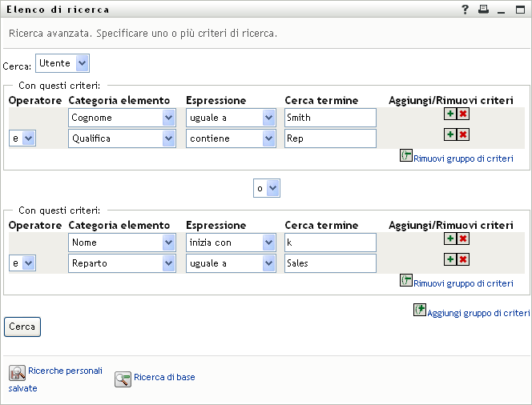Click the print icon in title bar

[483, 10]
